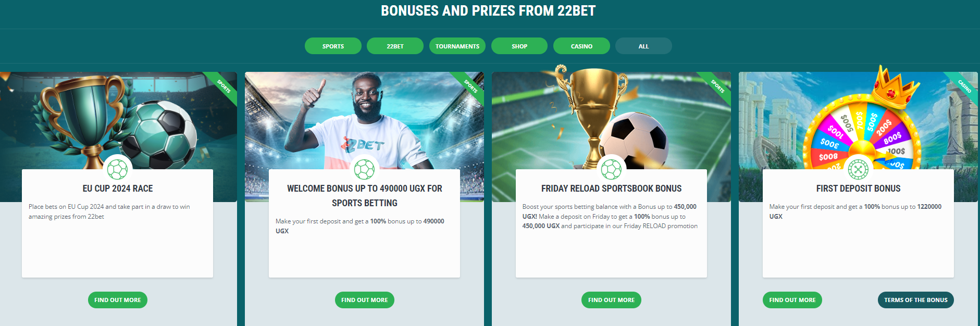Open Terms of the Bonus
980x326 pixels.
(x=915, y=300)
